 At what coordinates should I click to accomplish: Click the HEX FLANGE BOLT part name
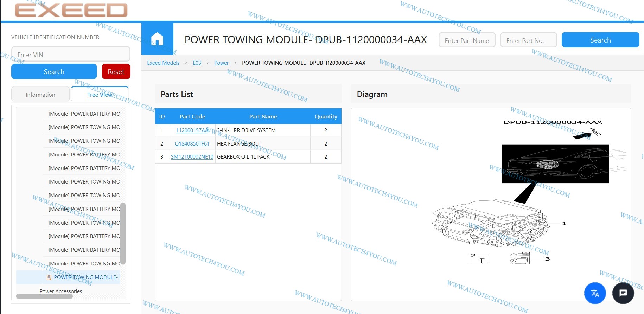[x=238, y=144]
